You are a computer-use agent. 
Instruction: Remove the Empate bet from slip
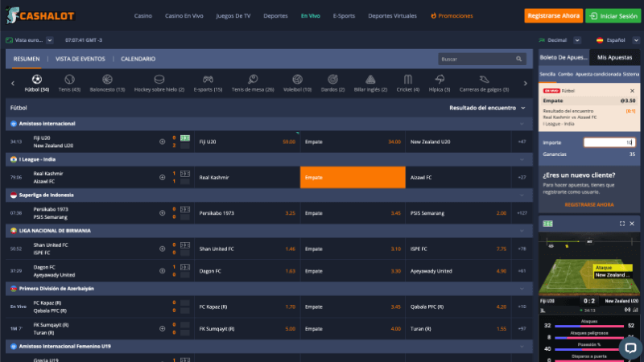pyautogui.click(x=632, y=91)
